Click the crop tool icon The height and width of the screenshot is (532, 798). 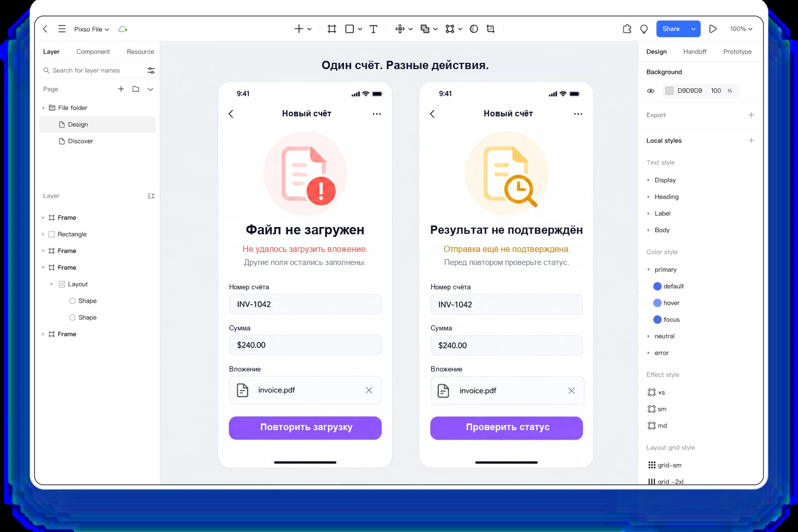tap(490, 29)
